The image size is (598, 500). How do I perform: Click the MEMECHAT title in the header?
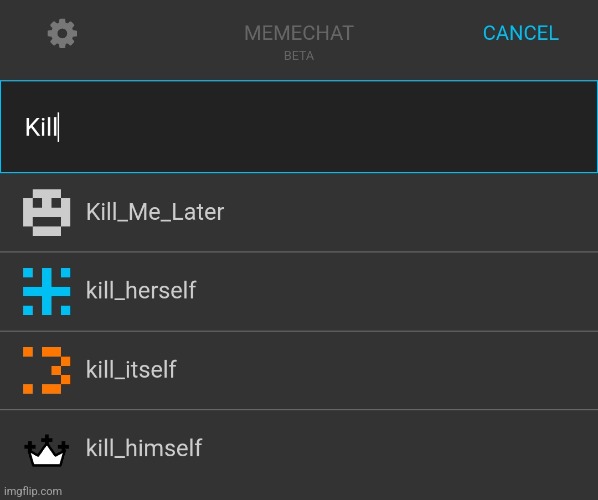click(x=299, y=33)
